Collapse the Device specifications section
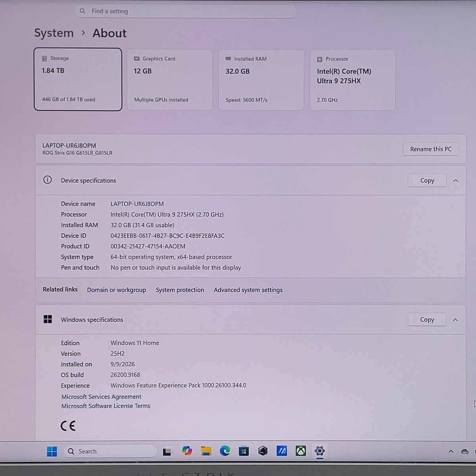Image resolution: width=476 pixels, height=476 pixels. click(455, 180)
